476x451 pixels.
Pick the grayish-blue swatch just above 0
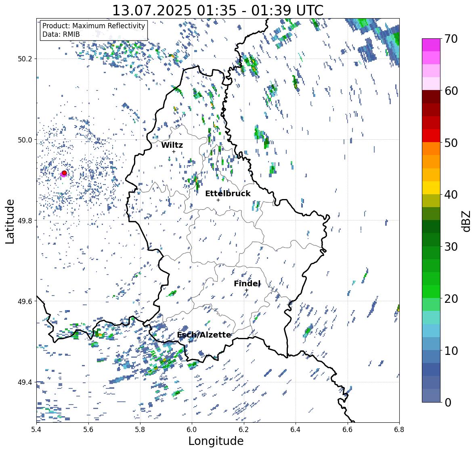tap(431, 395)
